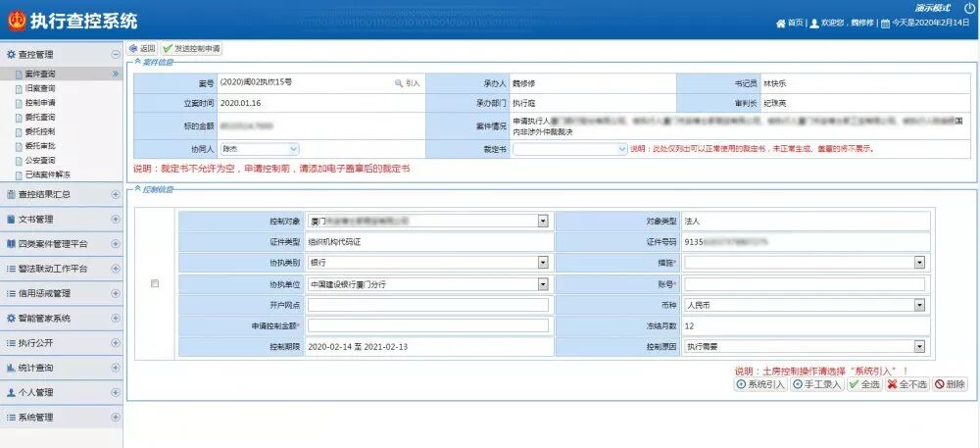Open 委托控制 in the sidebar
This screenshot has height=448, width=980.
40,131
